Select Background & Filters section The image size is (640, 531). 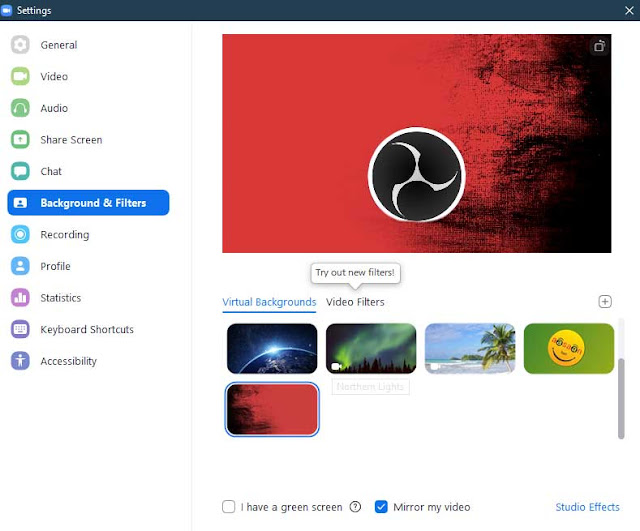pos(89,203)
